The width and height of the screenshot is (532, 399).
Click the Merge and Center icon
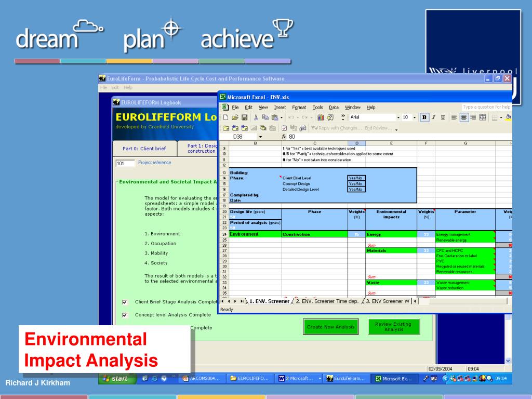click(483, 117)
